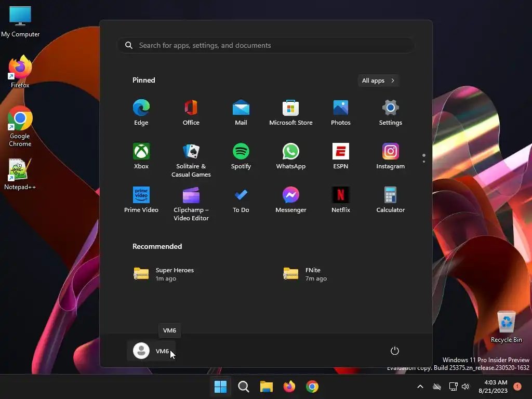Open Messenger from pinned apps
This screenshot has width=532, height=399.
[291, 200]
